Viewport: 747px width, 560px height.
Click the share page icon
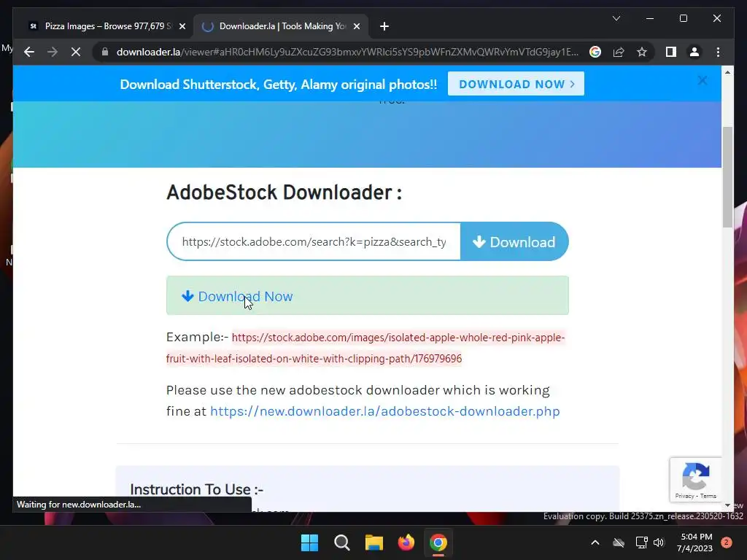[x=619, y=52]
